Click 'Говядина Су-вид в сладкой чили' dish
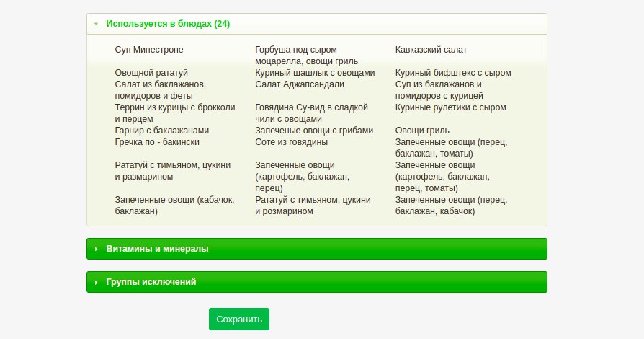Screen dimensions: 644x339 311,113
